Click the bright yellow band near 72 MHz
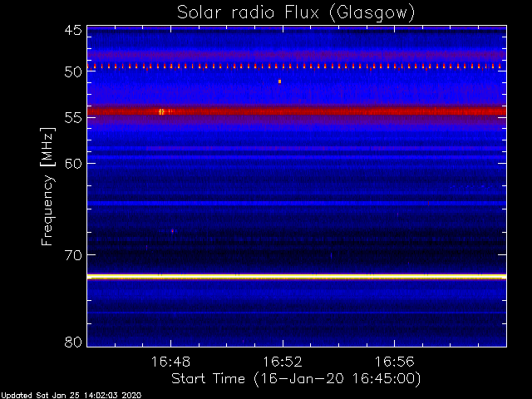The image size is (532, 399). pyautogui.click(x=297, y=277)
